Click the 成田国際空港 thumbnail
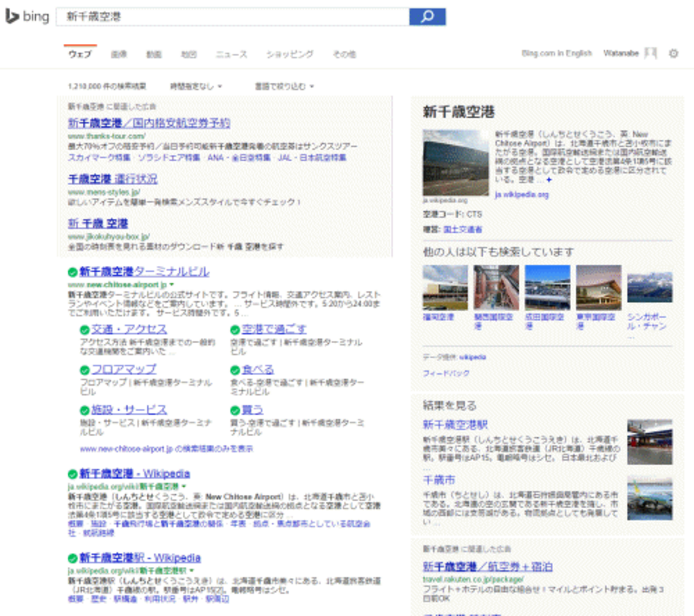Image resolution: width=694 pixels, height=616 pixels. 547,287
